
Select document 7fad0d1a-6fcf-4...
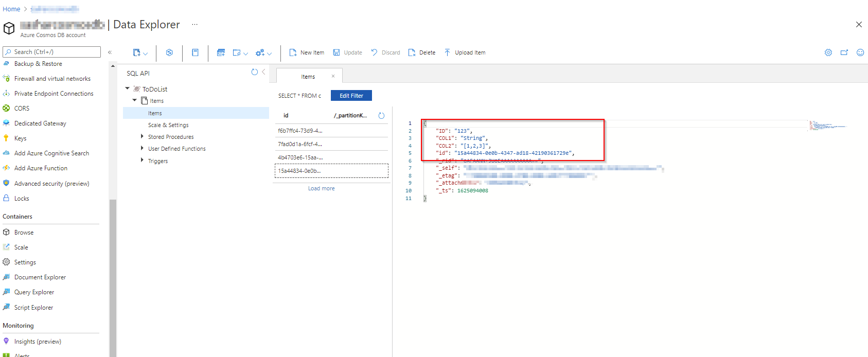331,144
